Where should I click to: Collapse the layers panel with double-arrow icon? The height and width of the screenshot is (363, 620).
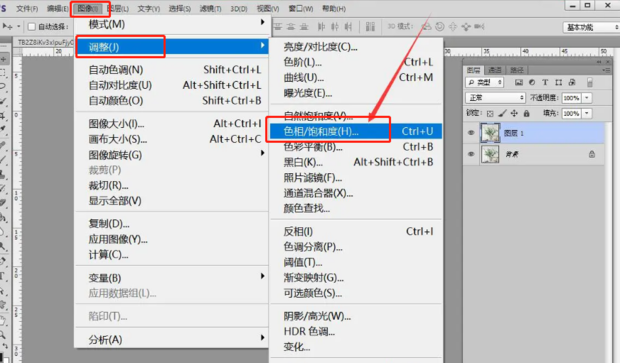point(599,62)
